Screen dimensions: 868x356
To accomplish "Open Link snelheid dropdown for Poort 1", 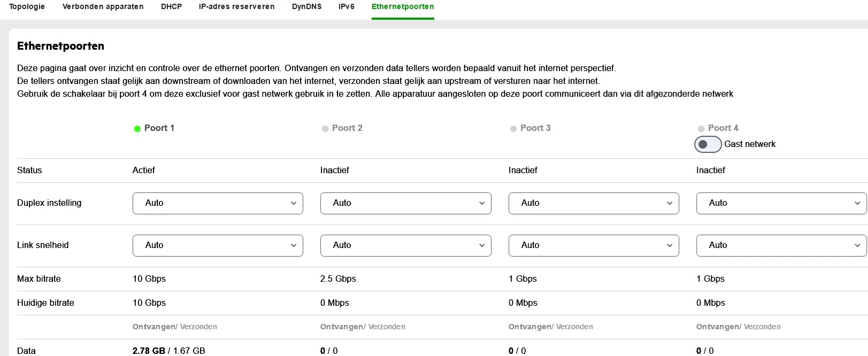I will pos(218,245).
